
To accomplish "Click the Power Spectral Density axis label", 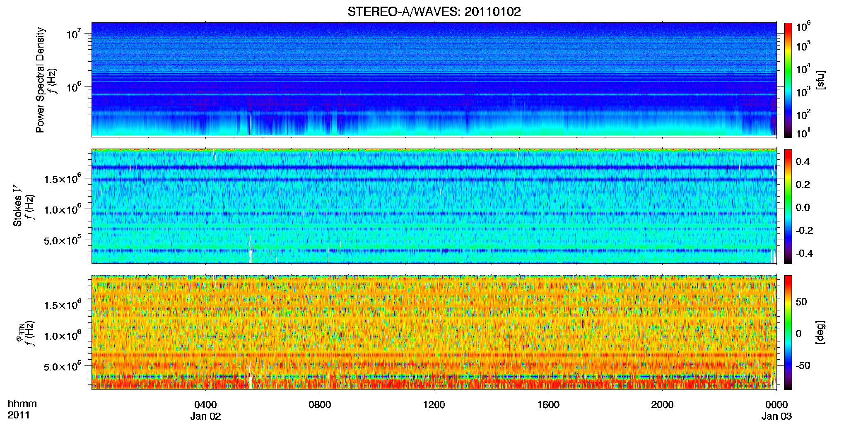I will [40, 80].
